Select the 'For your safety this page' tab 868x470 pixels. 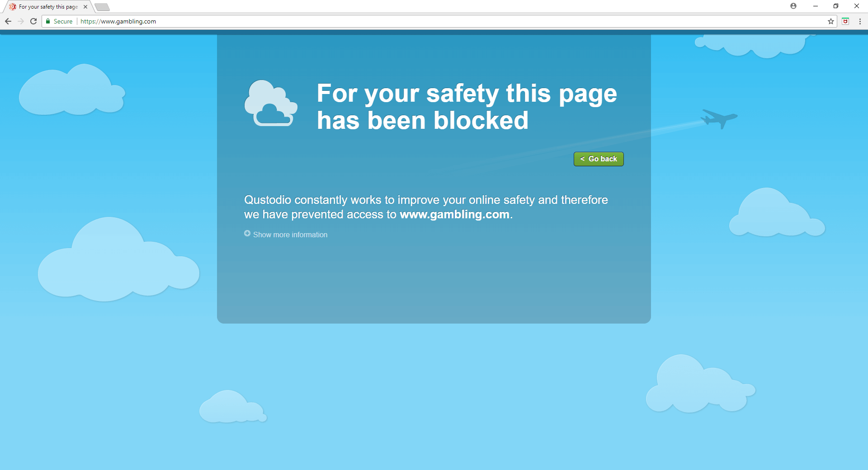point(48,7)
